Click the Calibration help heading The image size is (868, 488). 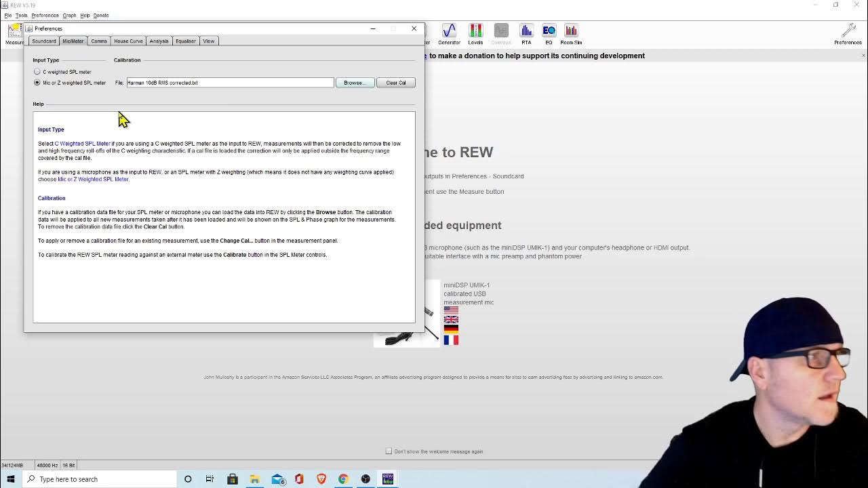click(52, 198)
